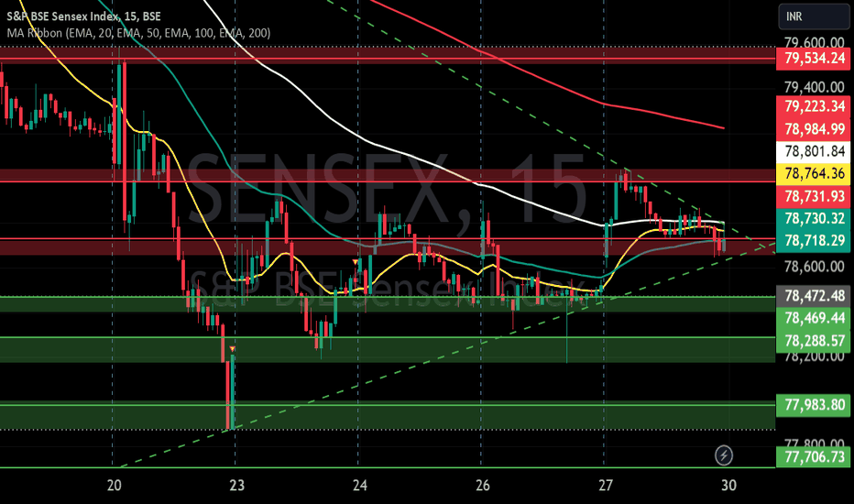Viewport: 854px width, 504px height.
Task: Click the white 78,801.84 EMA label
Action: point(813,151)
